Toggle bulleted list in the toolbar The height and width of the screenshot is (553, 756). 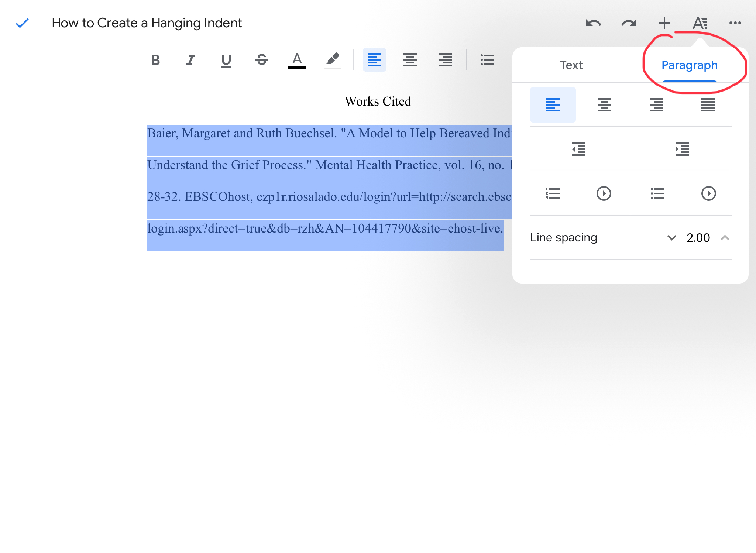(488, 60)
